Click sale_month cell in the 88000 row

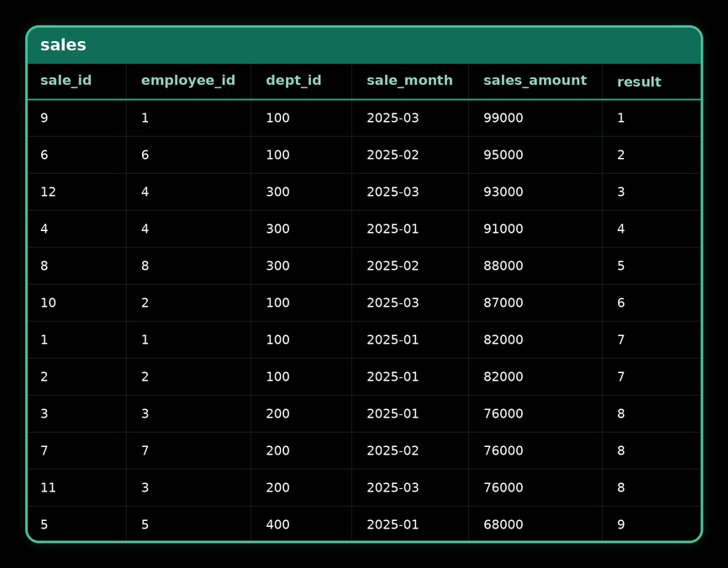click(x=393, y=266)
